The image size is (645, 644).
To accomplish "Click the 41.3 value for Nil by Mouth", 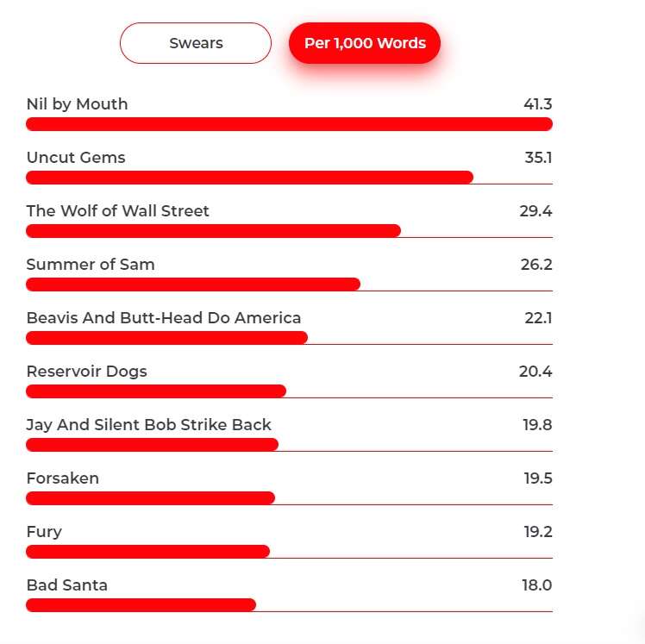I will click(537, 104).
